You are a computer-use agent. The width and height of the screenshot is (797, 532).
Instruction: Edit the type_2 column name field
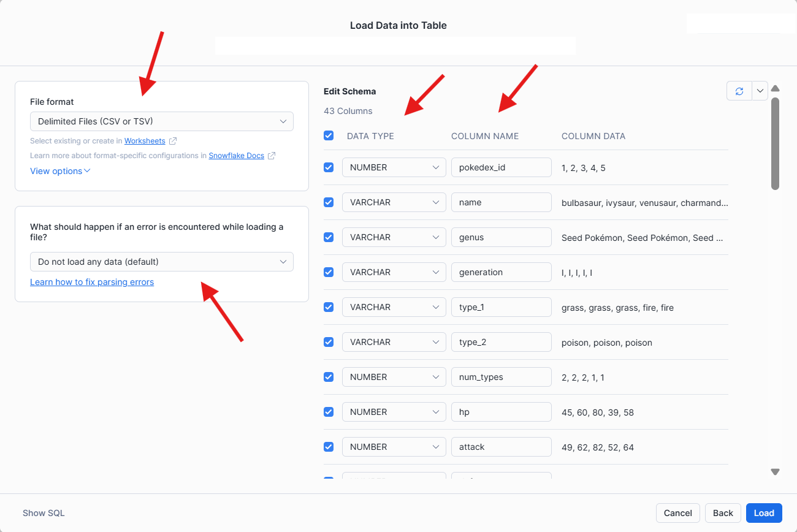click(501, 342)
